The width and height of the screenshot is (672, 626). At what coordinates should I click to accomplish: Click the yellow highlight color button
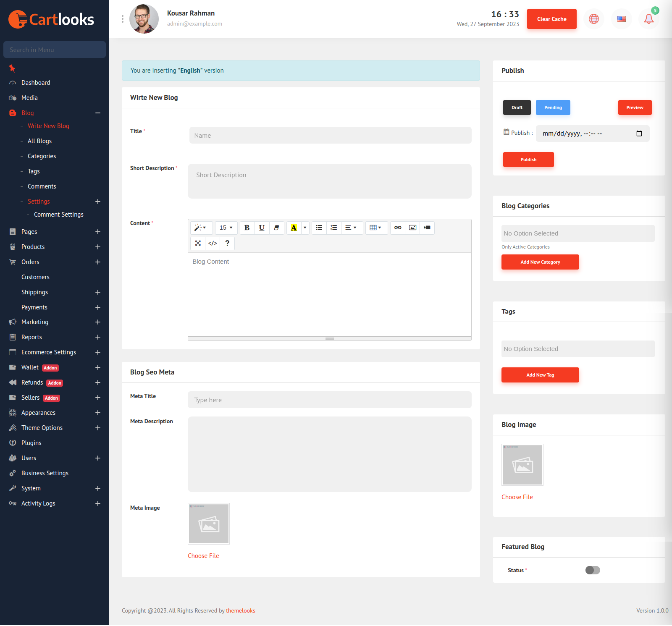294,228
